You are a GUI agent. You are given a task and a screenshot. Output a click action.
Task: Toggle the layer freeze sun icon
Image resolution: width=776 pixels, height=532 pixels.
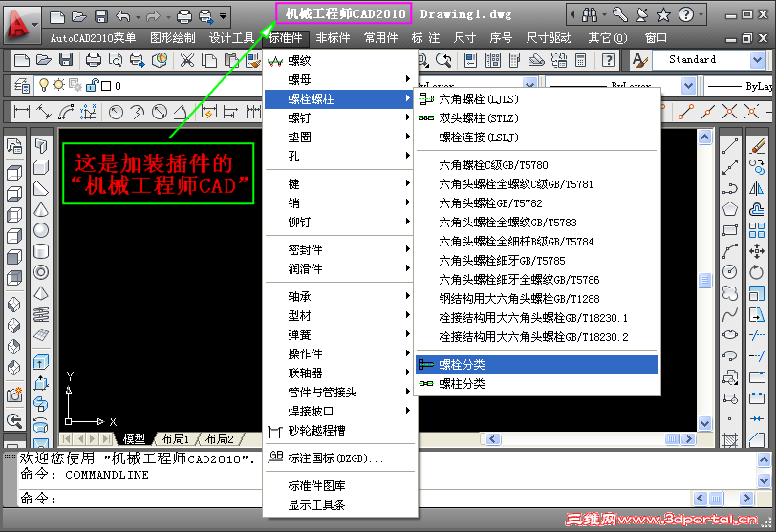58,85
